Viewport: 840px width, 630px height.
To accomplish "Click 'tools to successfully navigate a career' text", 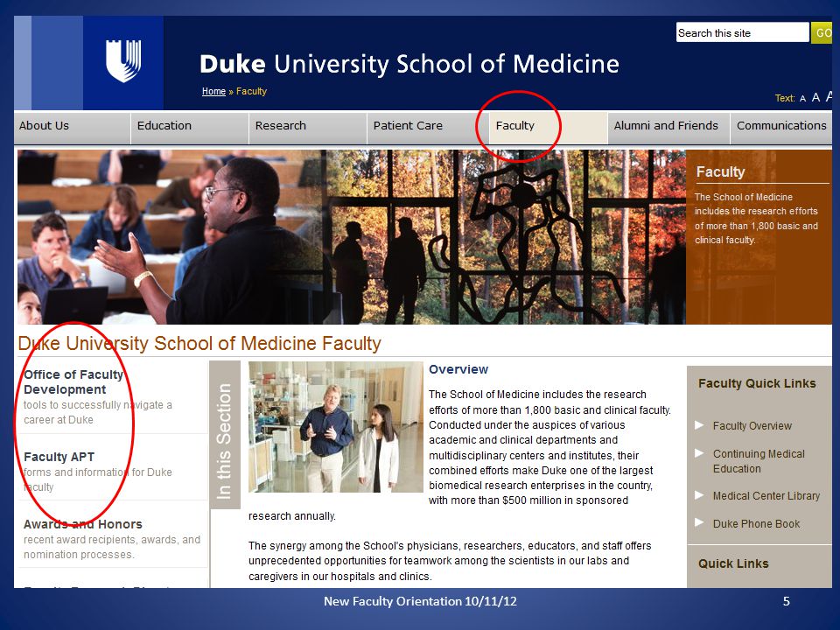I will coord(97,412).
